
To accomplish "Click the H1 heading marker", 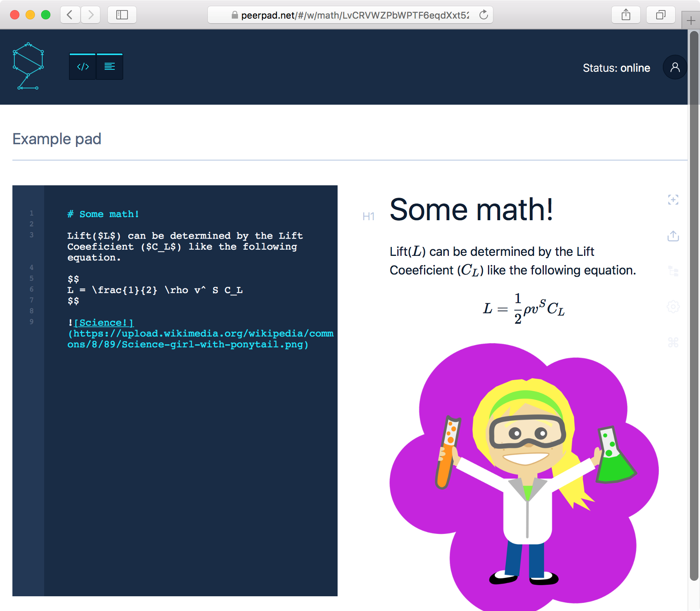I will point(369,217).
